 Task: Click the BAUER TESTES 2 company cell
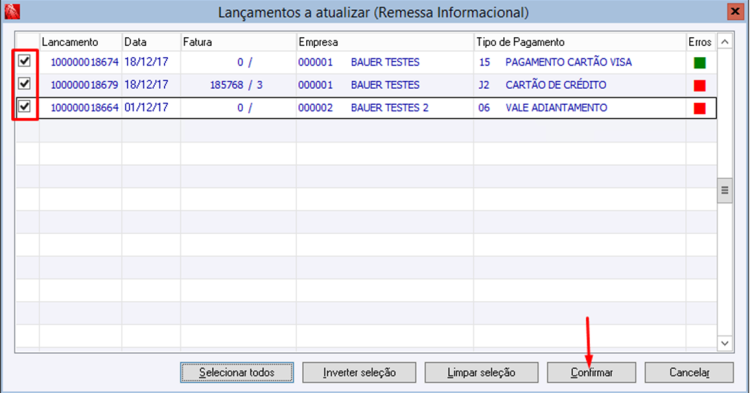[x=390, y=108]
